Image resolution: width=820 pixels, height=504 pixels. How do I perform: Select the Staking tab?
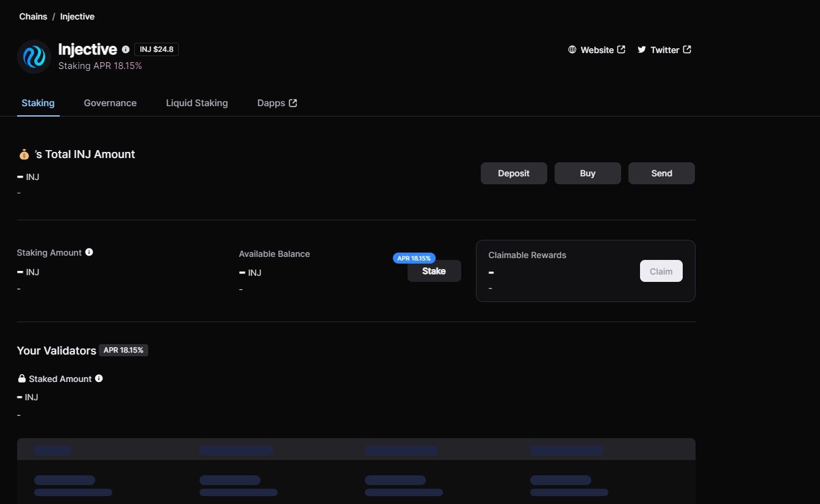click(38, 103)
